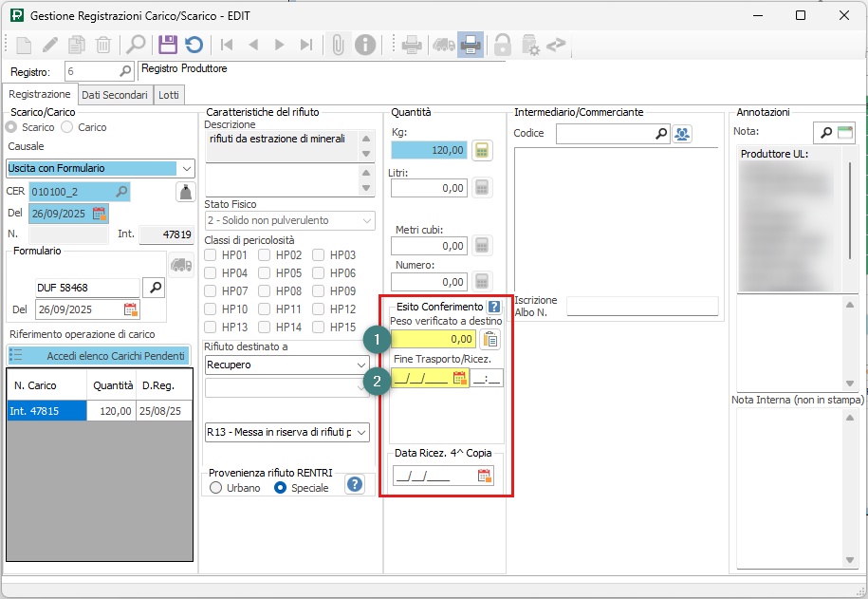Screen dimensions: 868x599
Task: Click the magnifier Search toolbar icon
Action: [x=137, y=44]
